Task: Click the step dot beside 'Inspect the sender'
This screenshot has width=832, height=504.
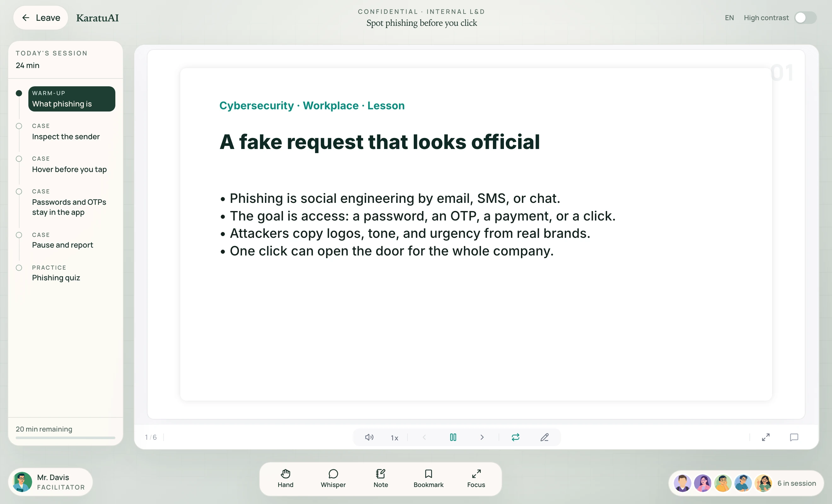Action: 19,126
